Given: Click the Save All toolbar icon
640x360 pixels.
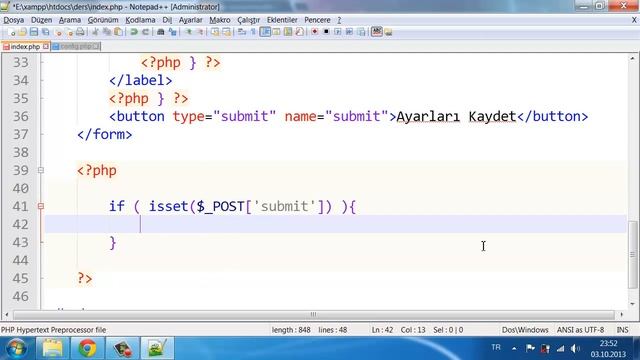Looking at the screenshot, I should tap(46, 32).
